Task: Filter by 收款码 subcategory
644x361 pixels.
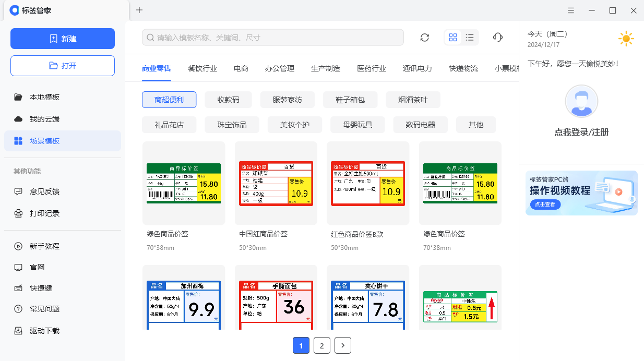Action: 229,100
